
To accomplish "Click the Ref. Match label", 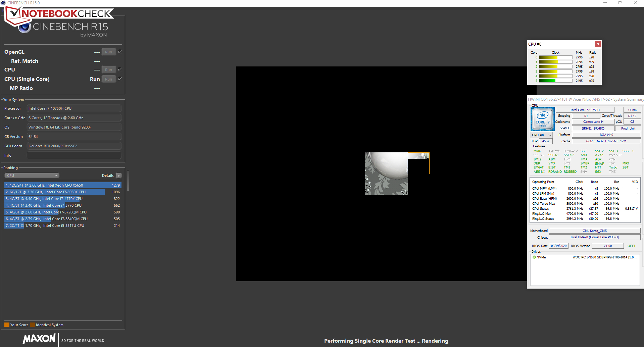I will coord(24,61).
